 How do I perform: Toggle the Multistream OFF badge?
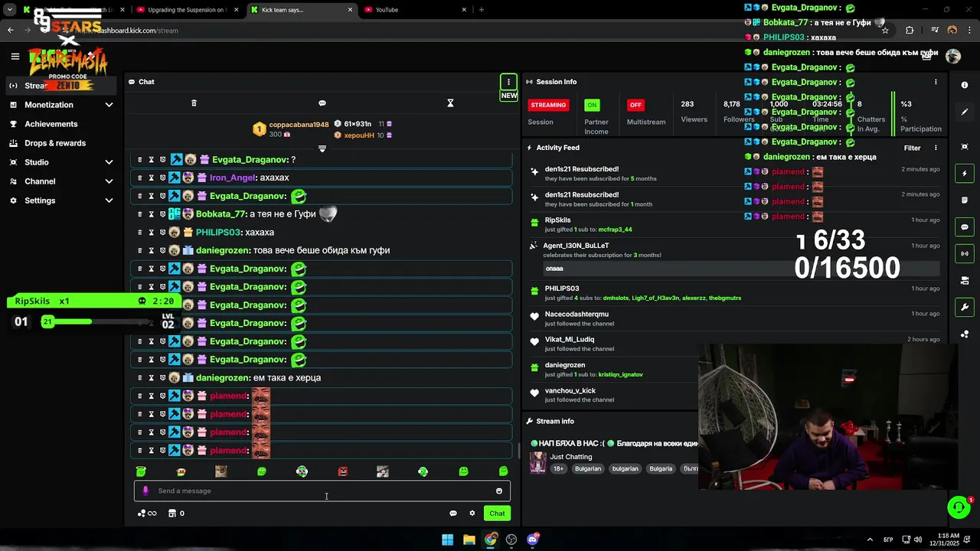coord(635,105)
